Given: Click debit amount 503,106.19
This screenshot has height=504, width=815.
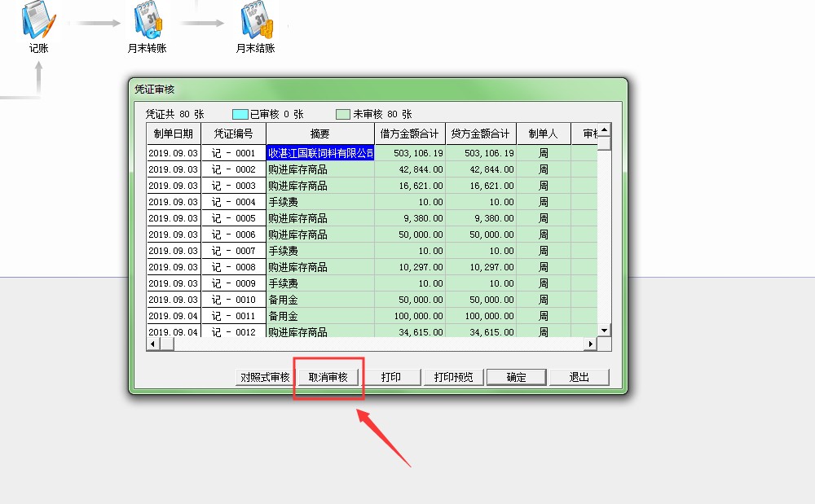Looking at the screenshot, I should point(410,153).
